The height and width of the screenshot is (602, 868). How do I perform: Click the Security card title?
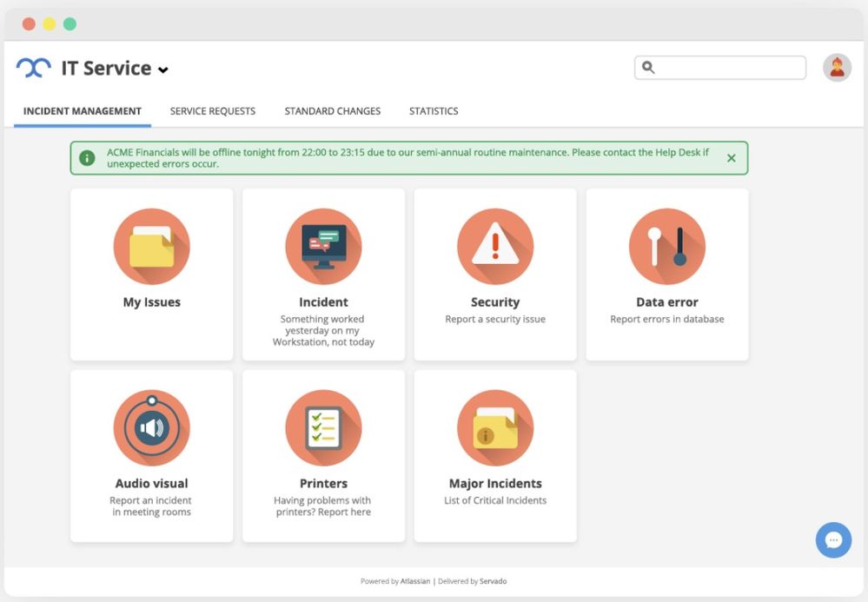point(495,302)
